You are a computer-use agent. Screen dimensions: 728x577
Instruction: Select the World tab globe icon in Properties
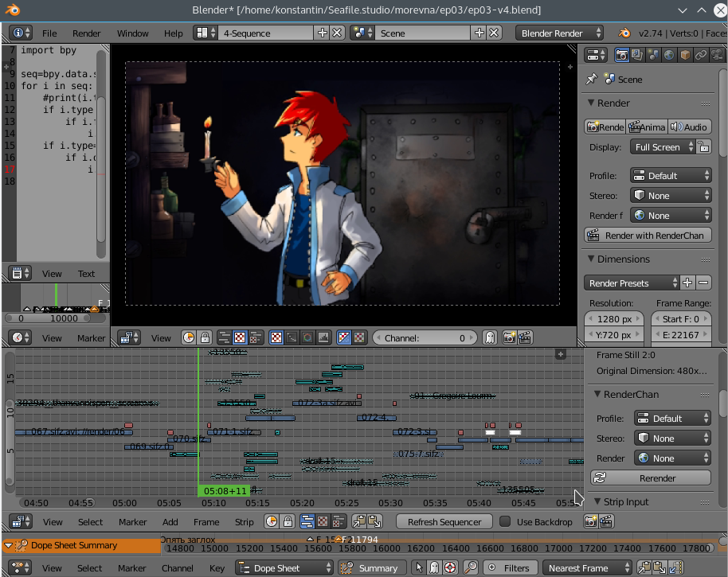(669, 55)
